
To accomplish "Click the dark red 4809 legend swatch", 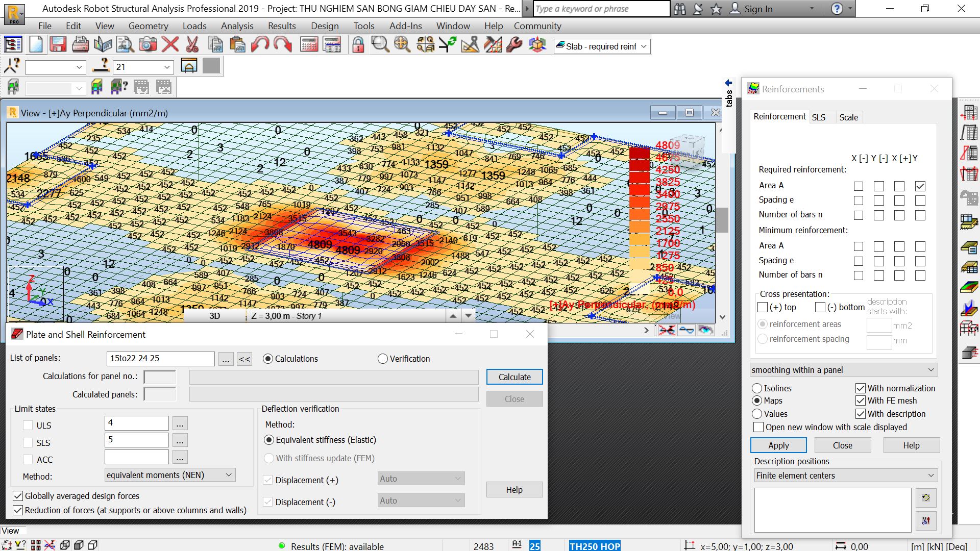I will point(639,152).
